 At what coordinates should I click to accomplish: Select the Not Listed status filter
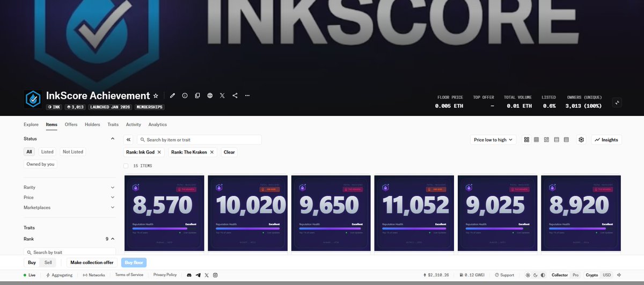(x=73, y=152)
